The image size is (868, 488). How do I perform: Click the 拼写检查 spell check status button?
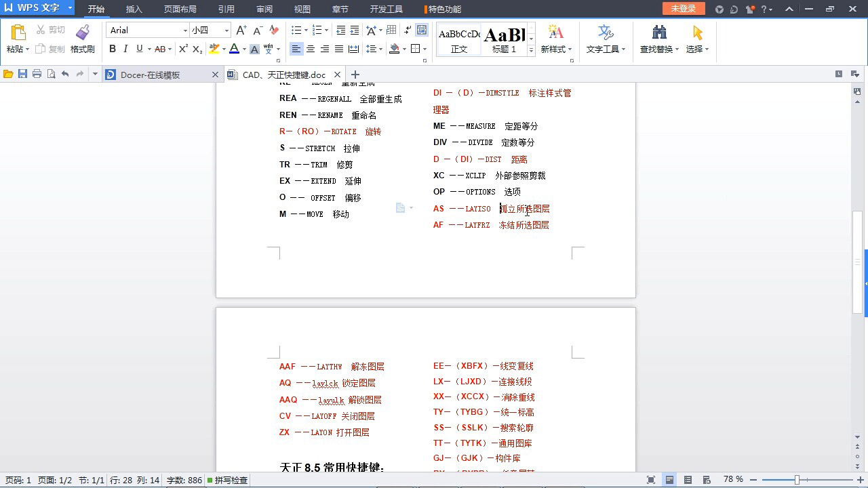point(227,481)
